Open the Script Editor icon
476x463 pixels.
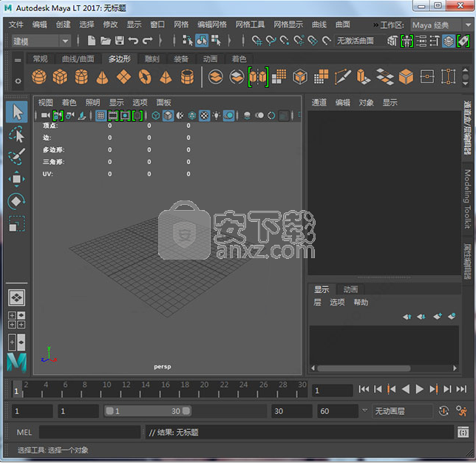pos(463,432)
